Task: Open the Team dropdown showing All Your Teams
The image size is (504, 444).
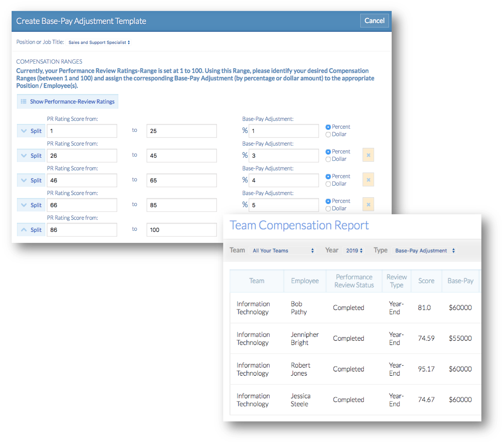Action: 283,251
